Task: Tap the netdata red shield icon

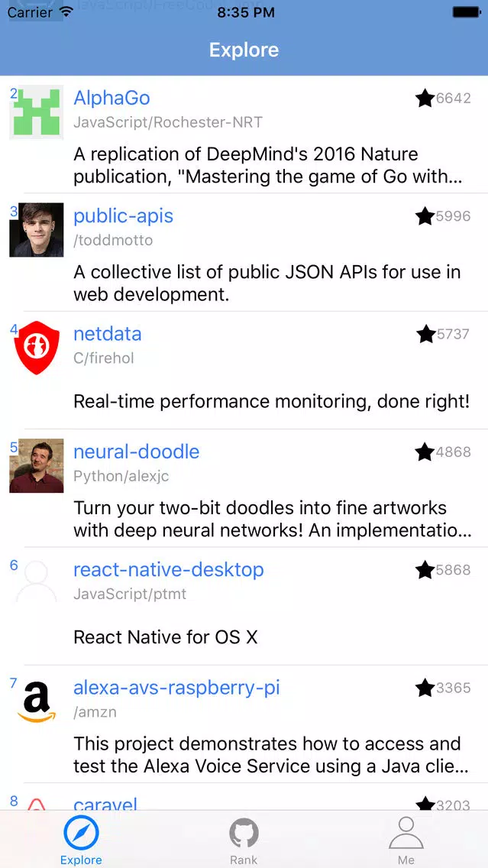Action: [37, 348]
